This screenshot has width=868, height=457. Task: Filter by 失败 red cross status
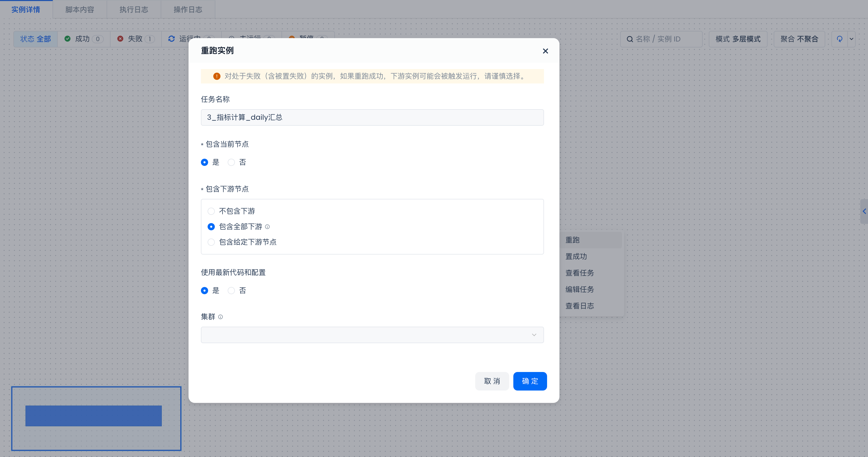pyautogui.click(x=135, y=39)
